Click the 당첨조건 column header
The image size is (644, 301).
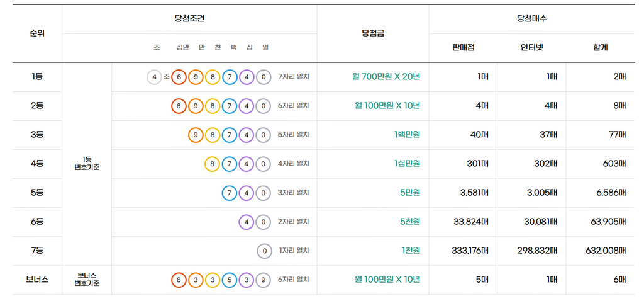[189, 19]
